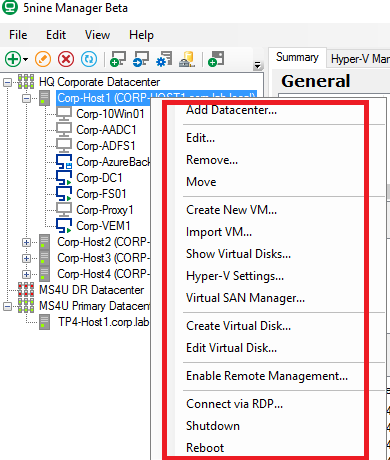Click the running Corp-FS01 VM icon
390x460 pixels.
(x=64, y=194)
